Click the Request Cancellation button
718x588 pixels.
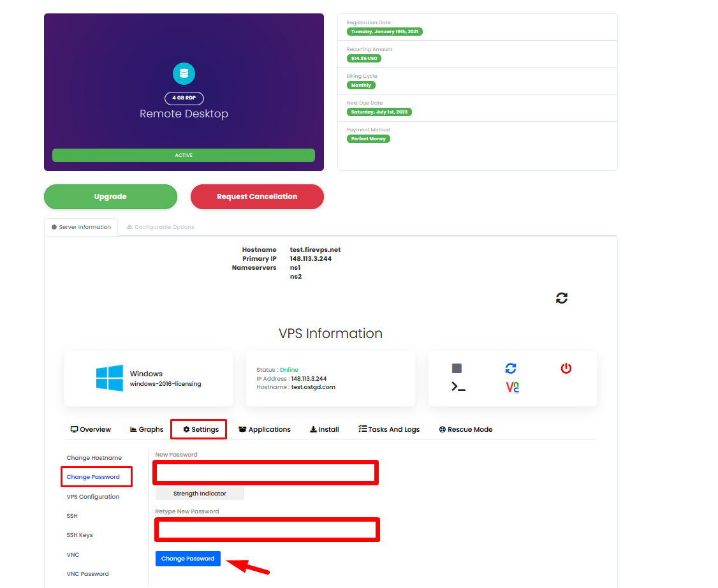[x=258, y=196]
